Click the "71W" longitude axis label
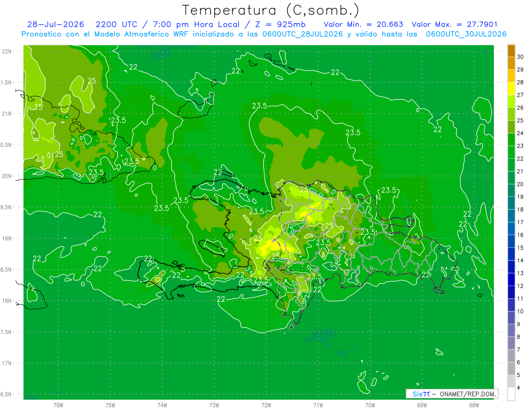This screenshot has height=411, width=532. [x=318, y=405]
